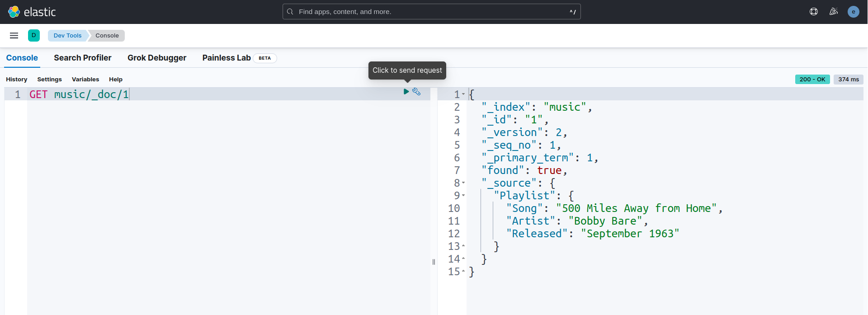Open the help lifebuoy menu
Viewport: 868px width, 315px height.
click(x=814, y=12)
